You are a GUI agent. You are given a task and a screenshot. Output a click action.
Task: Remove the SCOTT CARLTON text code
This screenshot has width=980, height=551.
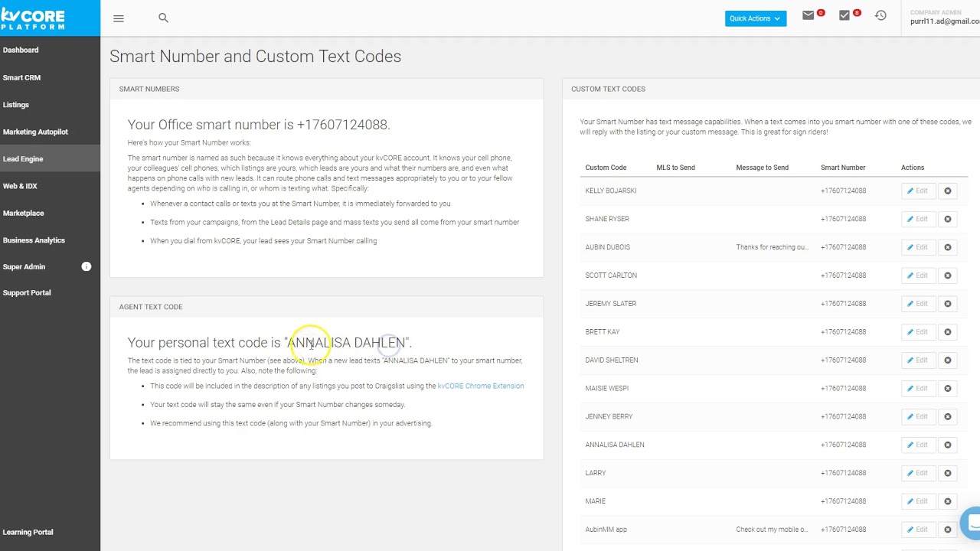948,275
